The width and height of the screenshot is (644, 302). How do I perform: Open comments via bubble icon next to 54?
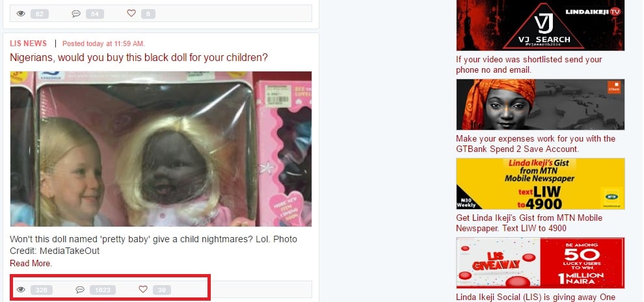click(76, 14)
